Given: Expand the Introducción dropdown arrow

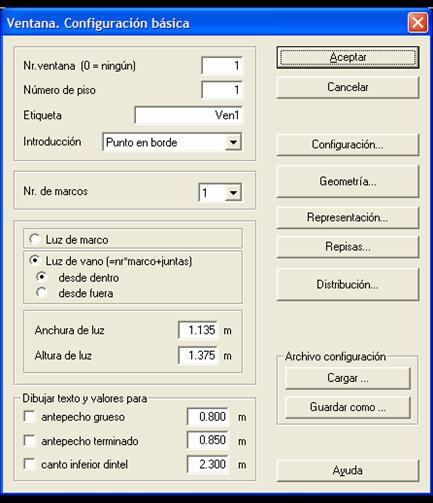Looking at the screenshot, I should 233,142.
